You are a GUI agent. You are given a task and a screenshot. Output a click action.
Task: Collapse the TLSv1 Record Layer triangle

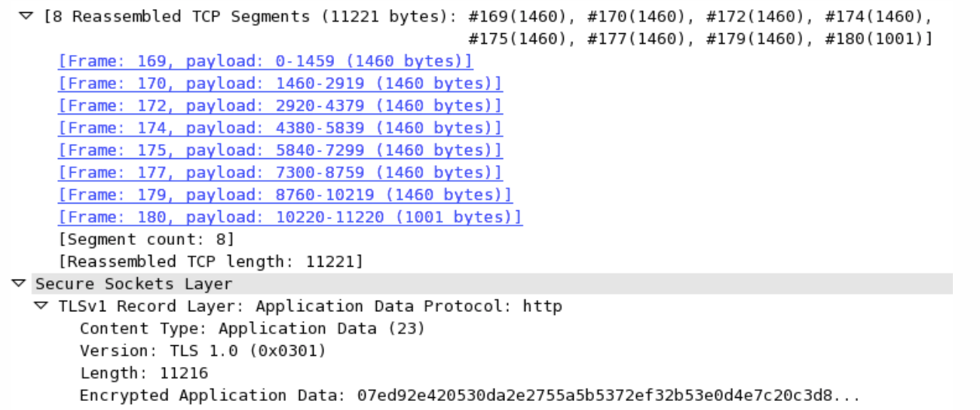click(x=41, y=307)
